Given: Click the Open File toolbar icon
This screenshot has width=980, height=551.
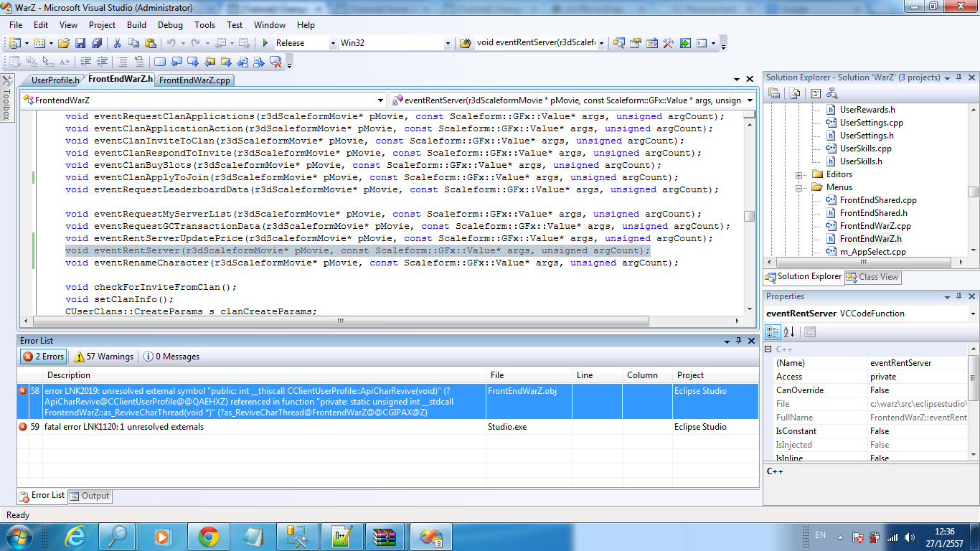Looking at the screenshot, I should (x=64, y=43).
